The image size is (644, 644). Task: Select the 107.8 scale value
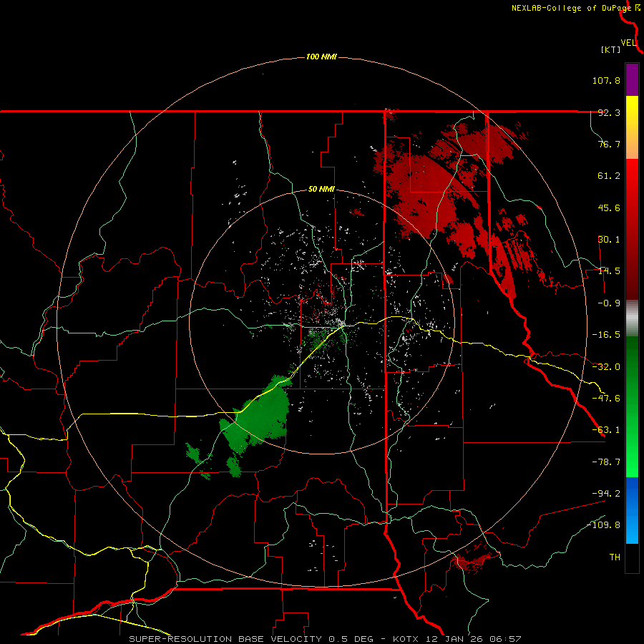coord(606,80)
